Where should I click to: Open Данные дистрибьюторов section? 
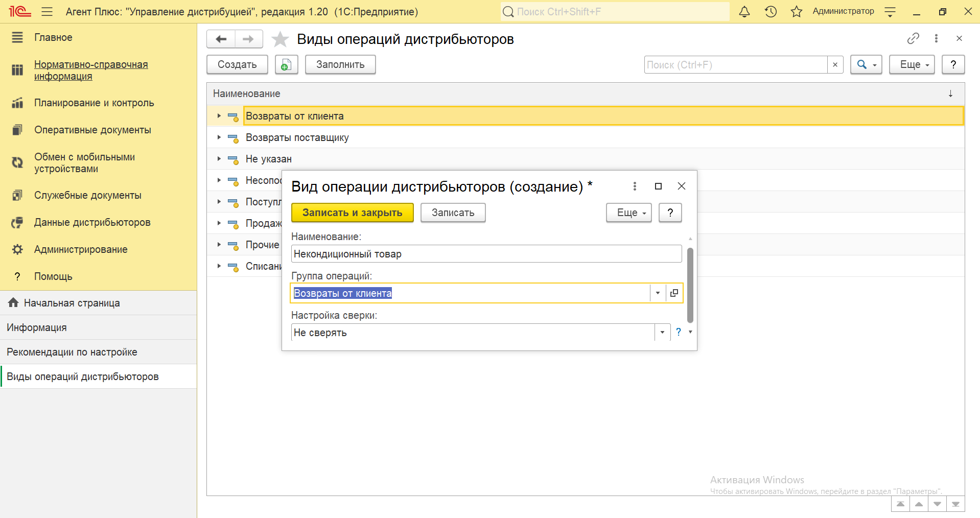coord(98,222)
